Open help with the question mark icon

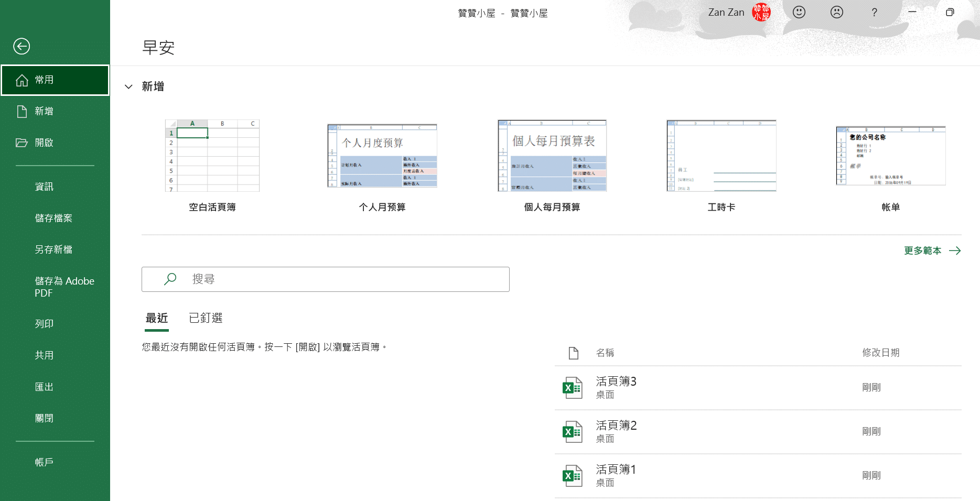[874, 12]
